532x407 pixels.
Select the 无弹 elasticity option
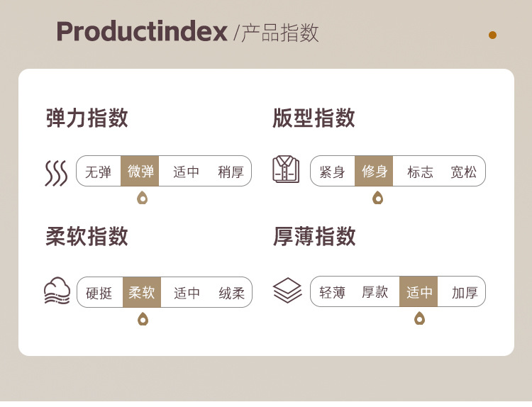99,172
